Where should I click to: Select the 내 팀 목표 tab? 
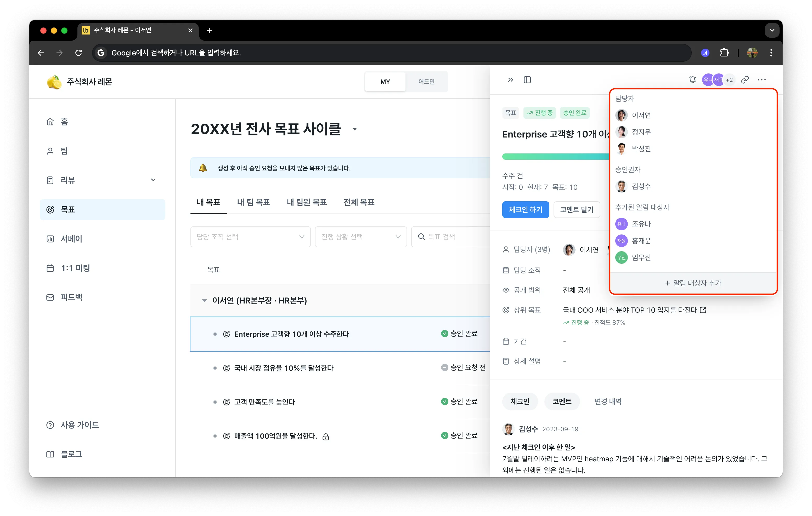click(253, 202)
